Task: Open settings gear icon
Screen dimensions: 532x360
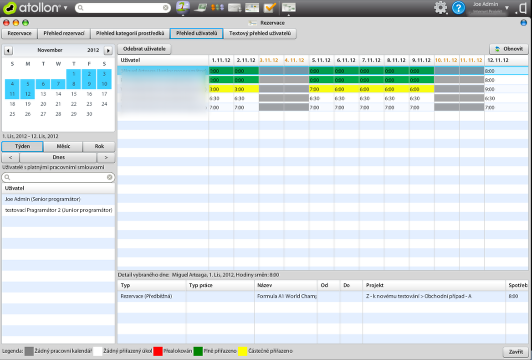Action: (440, 7)
